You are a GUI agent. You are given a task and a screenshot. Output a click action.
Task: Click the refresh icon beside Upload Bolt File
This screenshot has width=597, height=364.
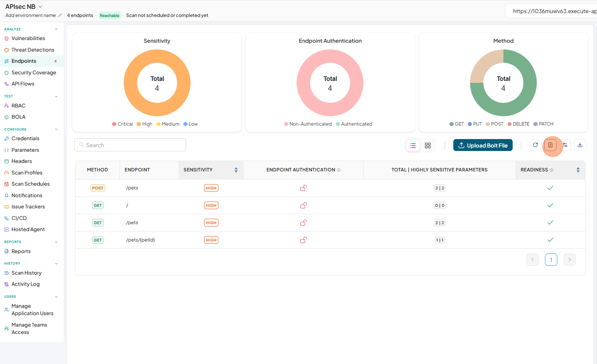pos(535,145)
